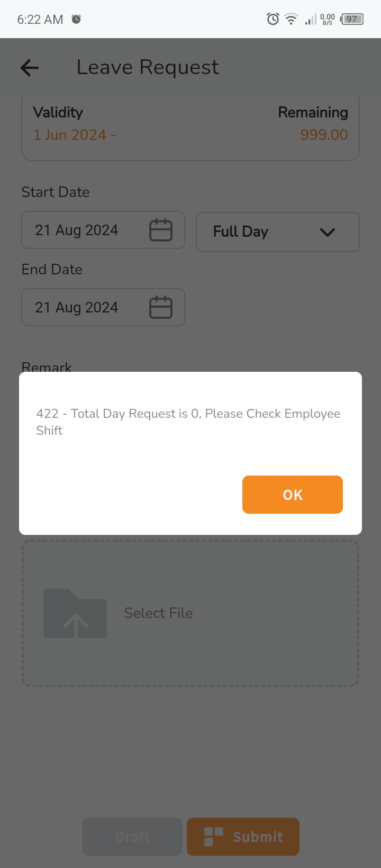381x868 pixels.
Task: Tap the alarm clock status icon
Action: (273, 20)
